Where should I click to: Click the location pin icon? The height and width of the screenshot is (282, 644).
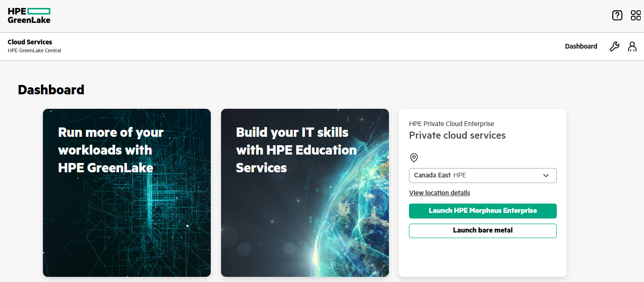point(414,158)
